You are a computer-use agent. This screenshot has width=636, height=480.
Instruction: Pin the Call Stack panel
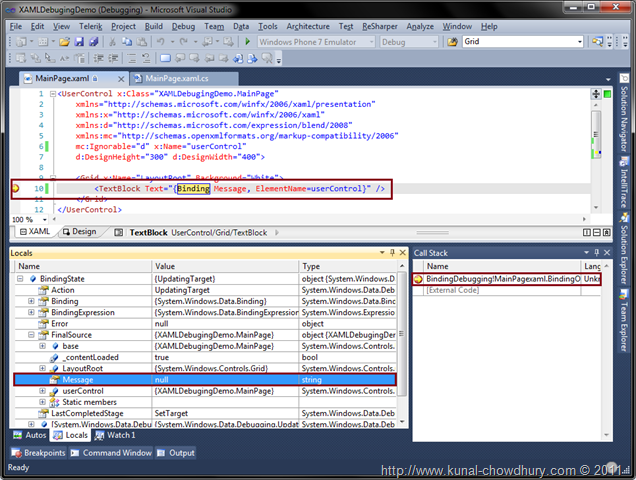coord(597,253)
